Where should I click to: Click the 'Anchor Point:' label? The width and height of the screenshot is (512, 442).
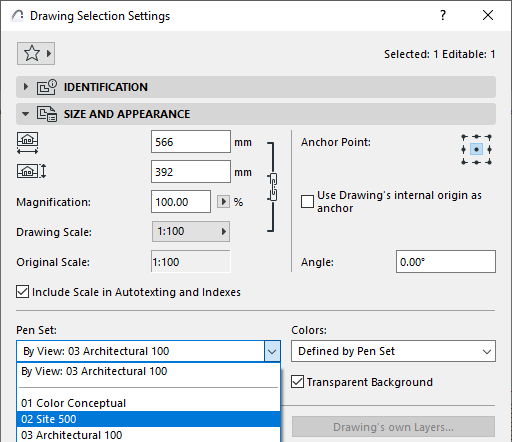[336, 142]
